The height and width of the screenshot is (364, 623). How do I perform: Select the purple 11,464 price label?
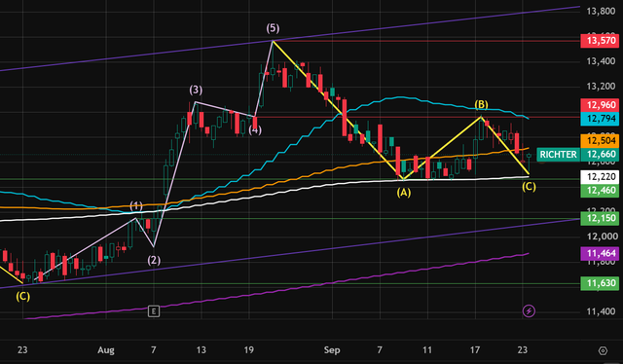[x=600, y=253]
